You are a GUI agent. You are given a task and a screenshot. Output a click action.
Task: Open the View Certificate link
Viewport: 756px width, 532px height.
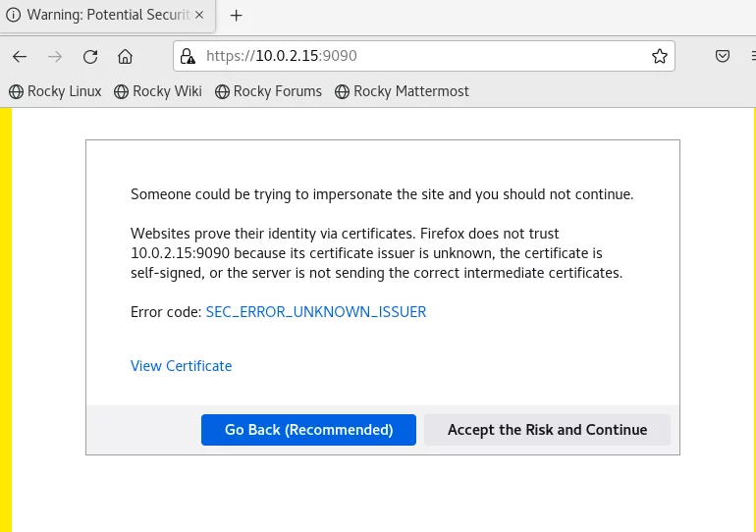182,366
